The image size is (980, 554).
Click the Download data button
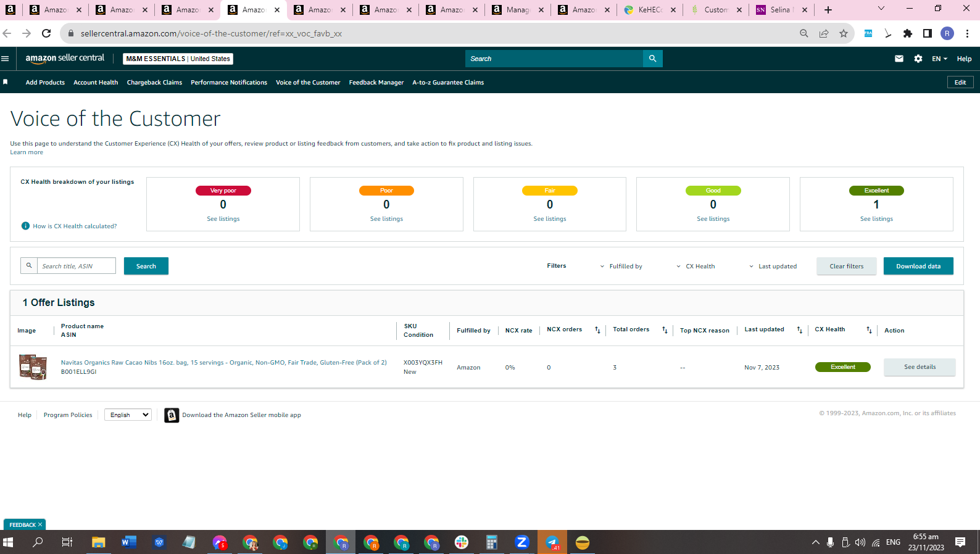coord(918,266)
